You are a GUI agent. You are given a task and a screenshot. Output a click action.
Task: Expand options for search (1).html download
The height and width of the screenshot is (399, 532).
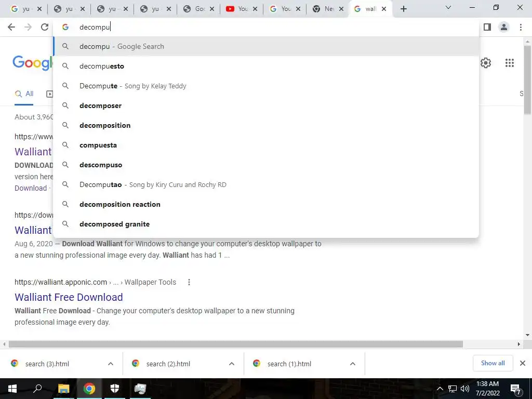[353, 364]
